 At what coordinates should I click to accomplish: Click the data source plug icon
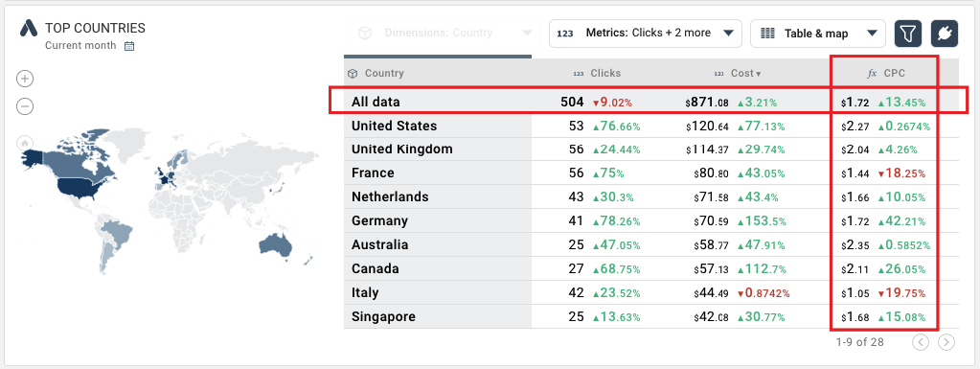pyautogui.click(x=945, y=34)
